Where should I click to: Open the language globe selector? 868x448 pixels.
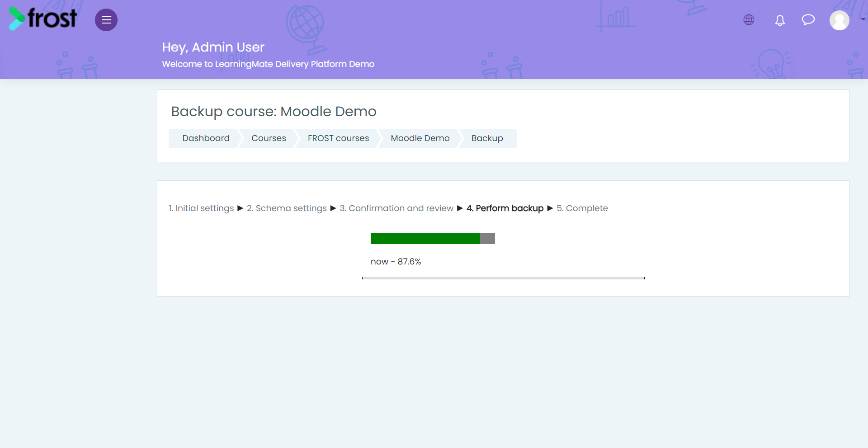click(x=749, y=20)
